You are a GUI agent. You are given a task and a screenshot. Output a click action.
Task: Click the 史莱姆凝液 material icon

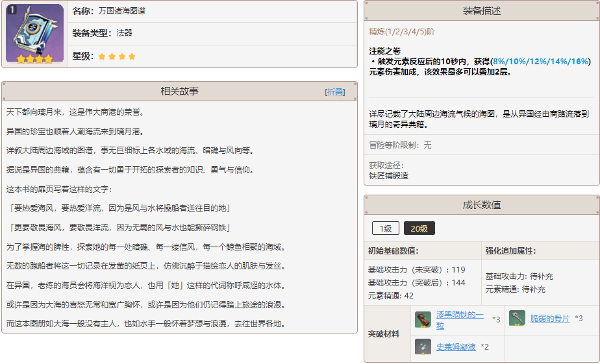coord(423,346)
